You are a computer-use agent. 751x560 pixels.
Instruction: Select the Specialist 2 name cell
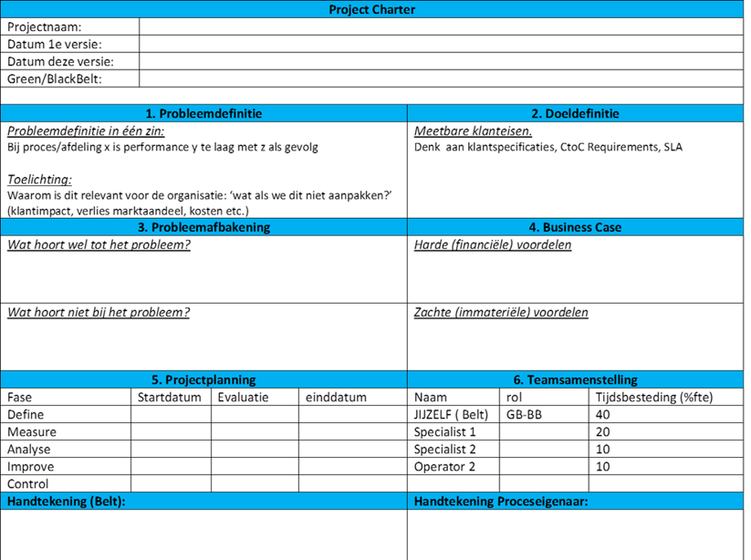click(454, 449)
